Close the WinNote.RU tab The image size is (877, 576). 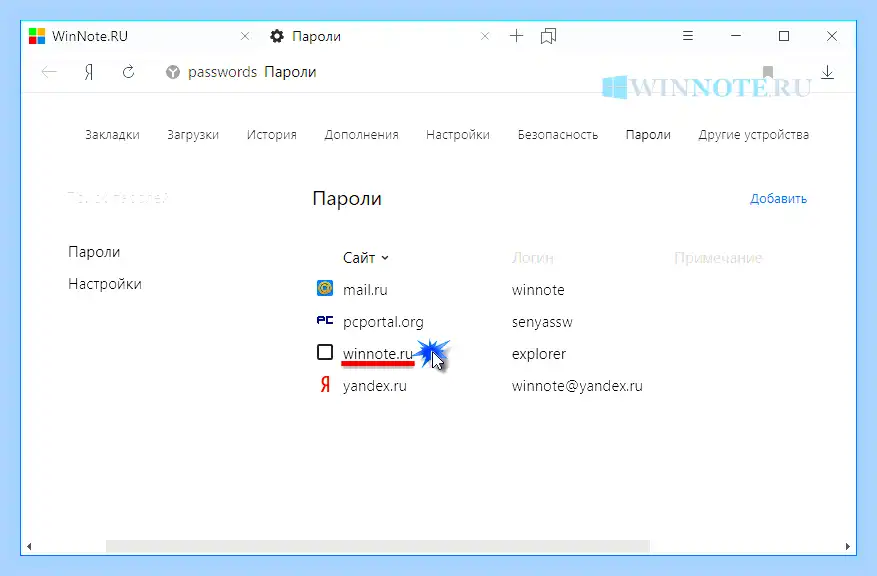[x=245, y=36]
